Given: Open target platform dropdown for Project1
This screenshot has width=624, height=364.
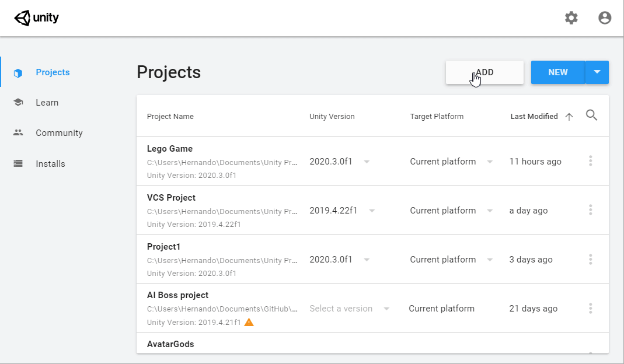Looking at the screenshot, I should (490, 260).
